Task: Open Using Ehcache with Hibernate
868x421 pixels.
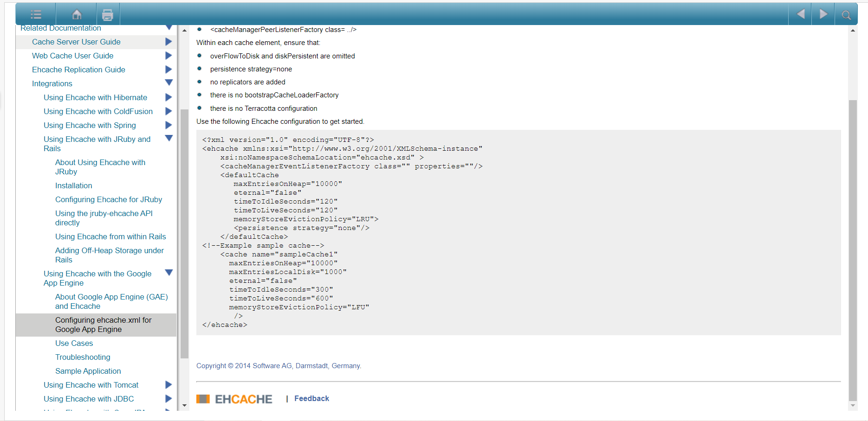Action: tap(95, 97)
